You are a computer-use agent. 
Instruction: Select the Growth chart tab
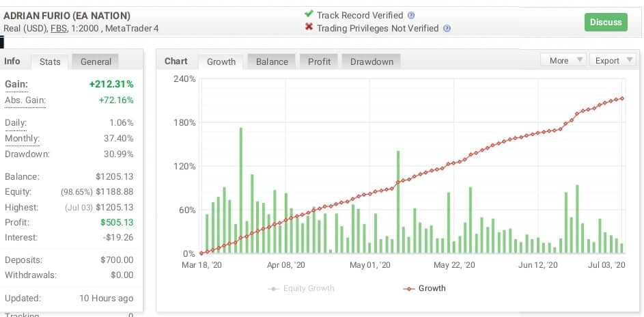tap(221, 61)
